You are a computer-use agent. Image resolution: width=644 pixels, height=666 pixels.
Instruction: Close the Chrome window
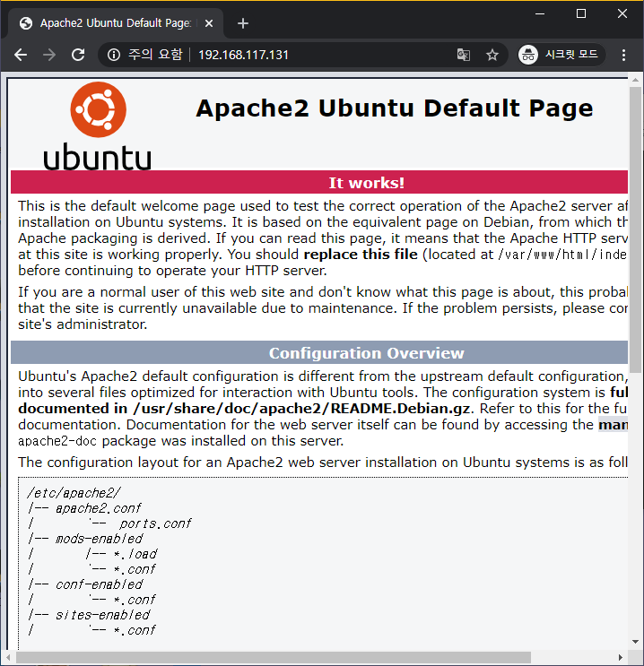pyautogui.click(x=622, y=14)
